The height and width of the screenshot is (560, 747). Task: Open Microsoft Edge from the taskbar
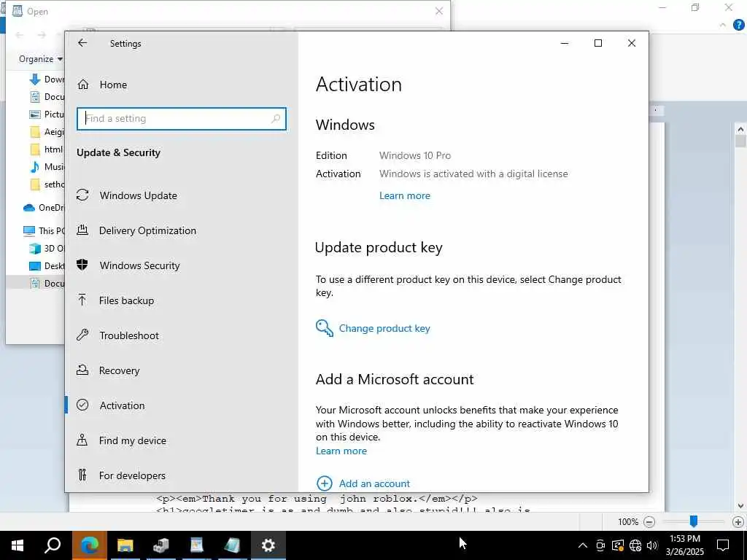tap(90, 545)
